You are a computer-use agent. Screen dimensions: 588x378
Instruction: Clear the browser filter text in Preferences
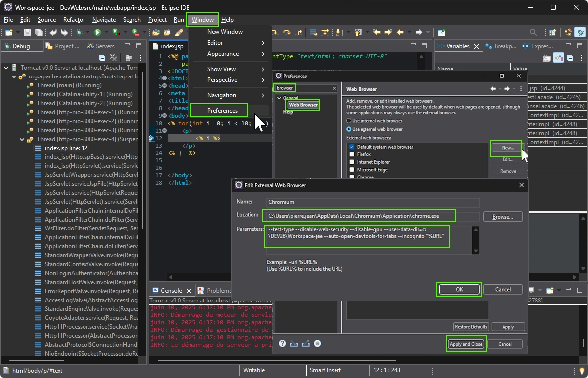[334, 88]
